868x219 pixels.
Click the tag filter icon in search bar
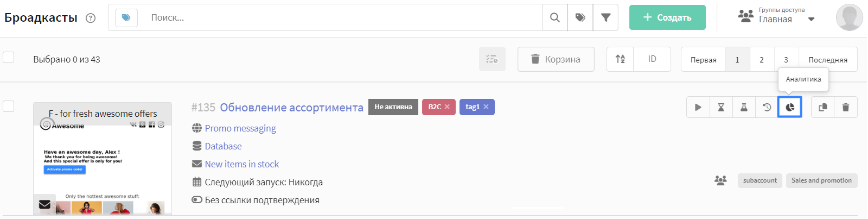(580, 17)
